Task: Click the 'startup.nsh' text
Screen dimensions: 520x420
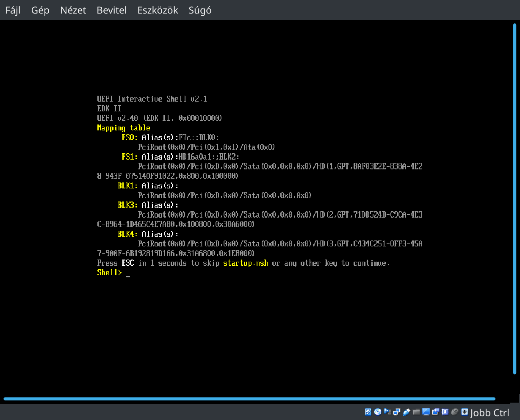Action: (246, 263)
